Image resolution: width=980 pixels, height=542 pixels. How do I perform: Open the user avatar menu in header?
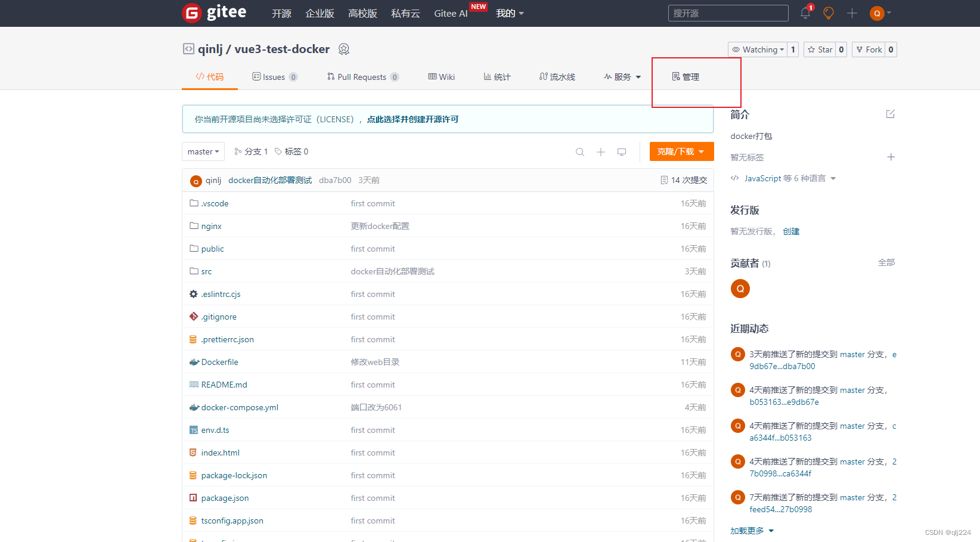880,13
